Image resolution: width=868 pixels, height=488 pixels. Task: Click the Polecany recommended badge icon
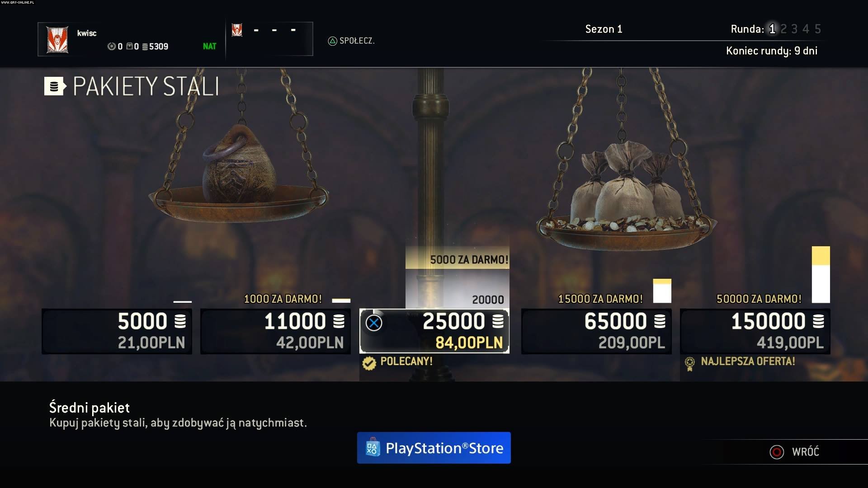click(x=369, y=363)
